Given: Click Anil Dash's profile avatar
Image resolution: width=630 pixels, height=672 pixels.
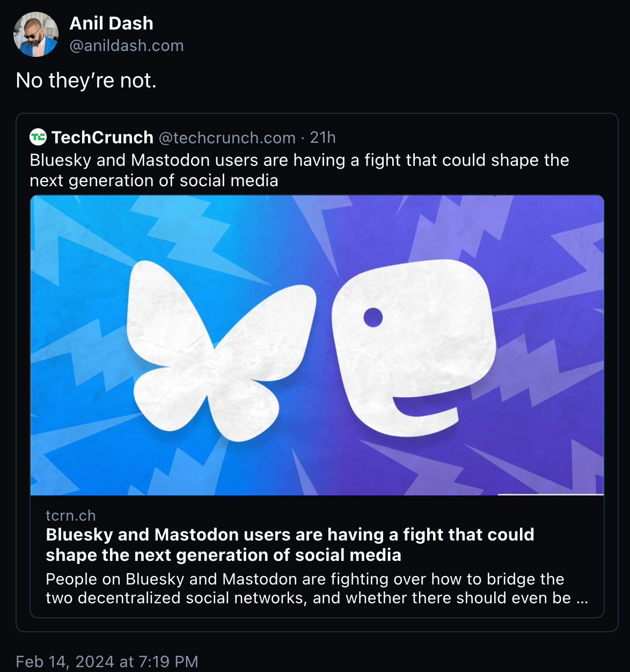Looking at the screenshot, I should [36, 34].
